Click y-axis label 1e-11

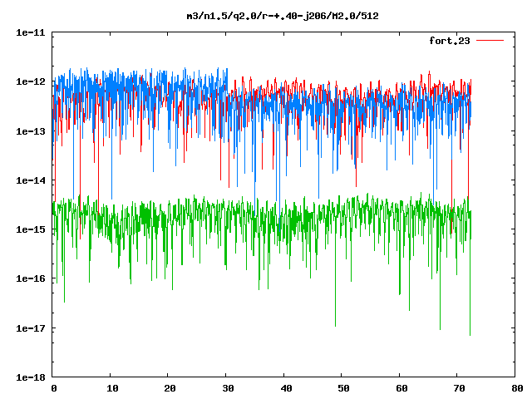[x=31, y=32]
